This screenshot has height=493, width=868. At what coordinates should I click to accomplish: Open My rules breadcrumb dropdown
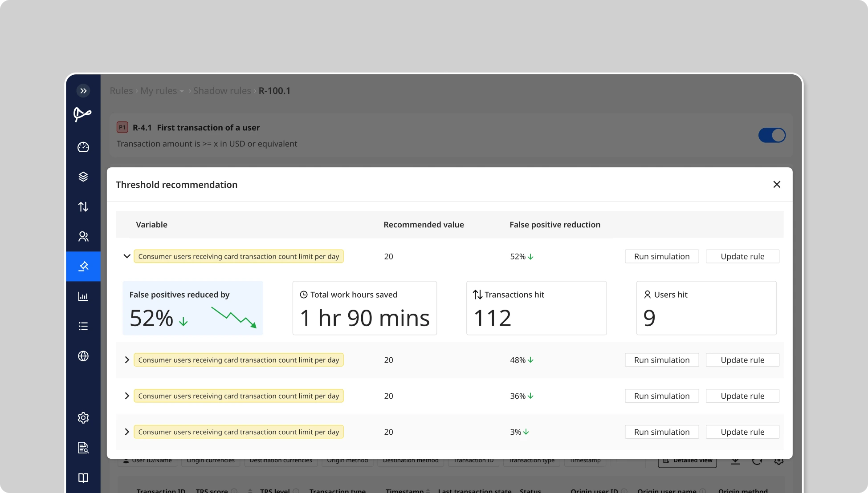162,91
